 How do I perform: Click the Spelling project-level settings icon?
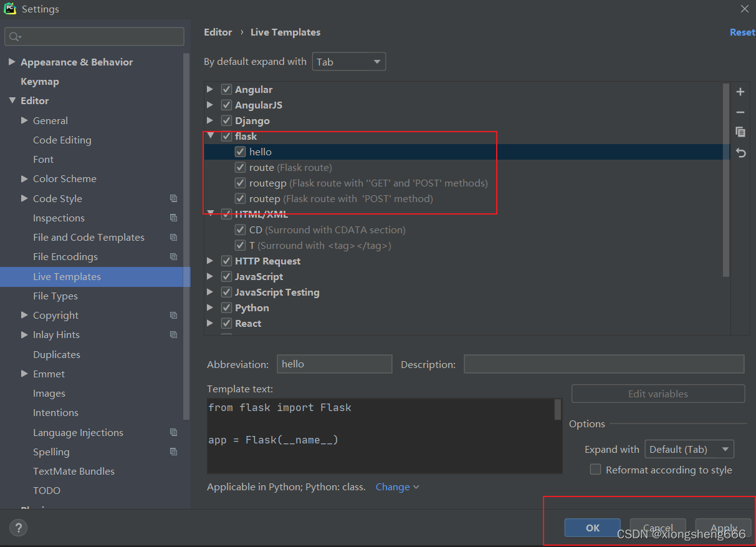click(173, 452)
